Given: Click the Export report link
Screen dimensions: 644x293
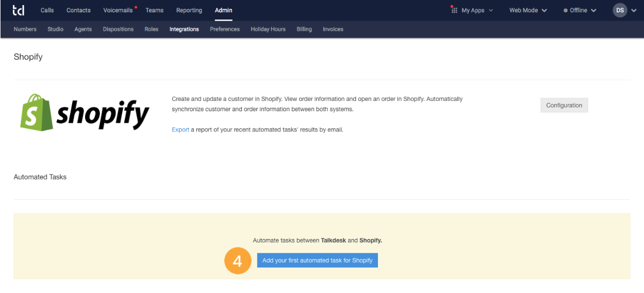Looking at the screenshot, I should 180,130.
